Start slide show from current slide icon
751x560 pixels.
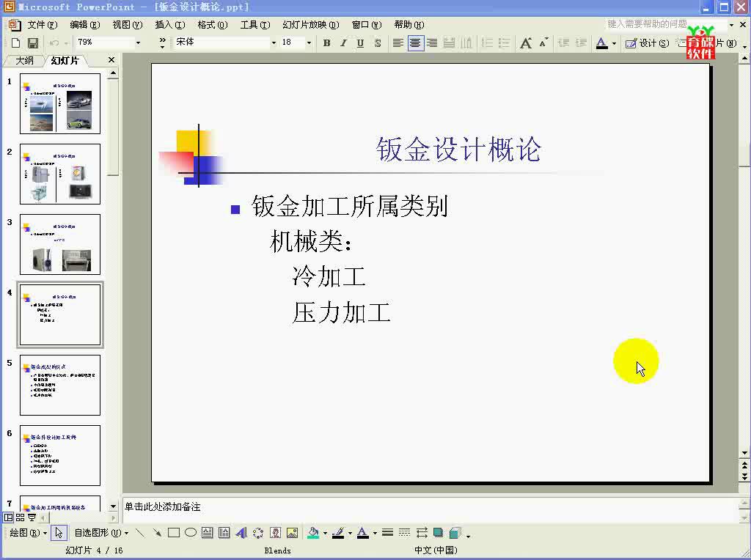[x=32, y=517]
